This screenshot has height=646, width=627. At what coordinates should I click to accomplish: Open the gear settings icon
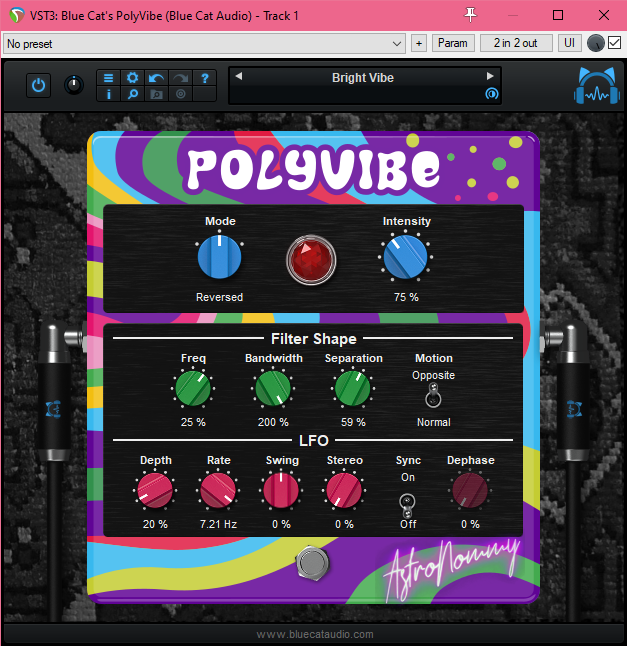tap(132, 78)
